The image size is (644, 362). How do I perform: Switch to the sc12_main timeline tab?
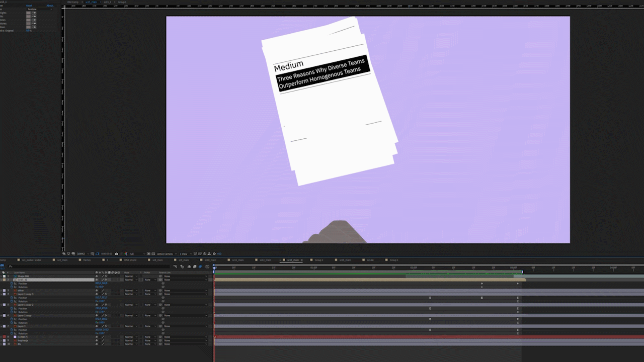(265, 260)
